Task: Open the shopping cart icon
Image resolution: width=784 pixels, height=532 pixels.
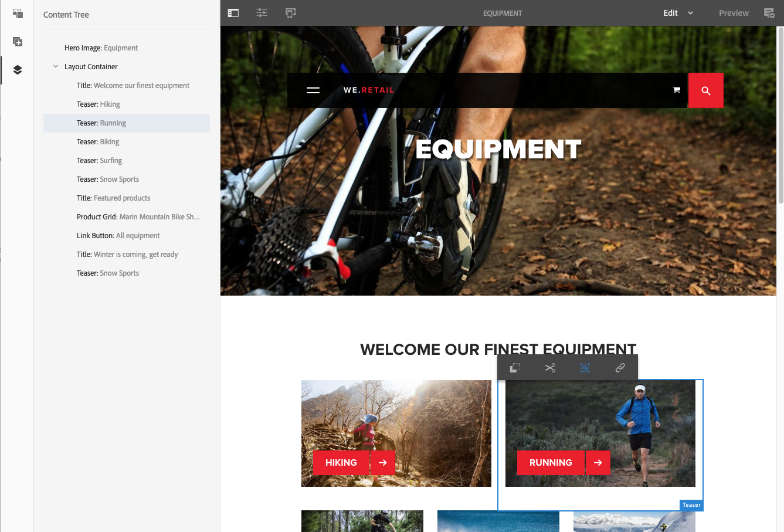Action: point(676,90)
